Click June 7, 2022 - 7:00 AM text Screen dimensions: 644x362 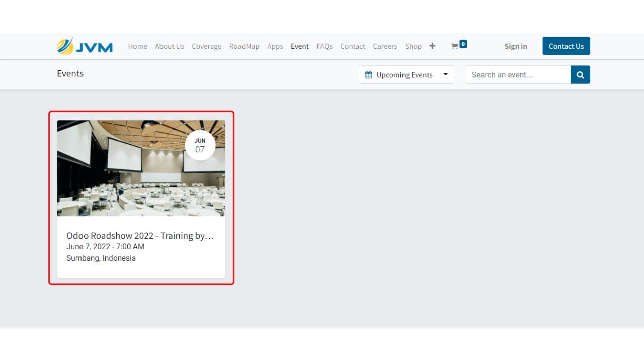[x=105, y=247]
